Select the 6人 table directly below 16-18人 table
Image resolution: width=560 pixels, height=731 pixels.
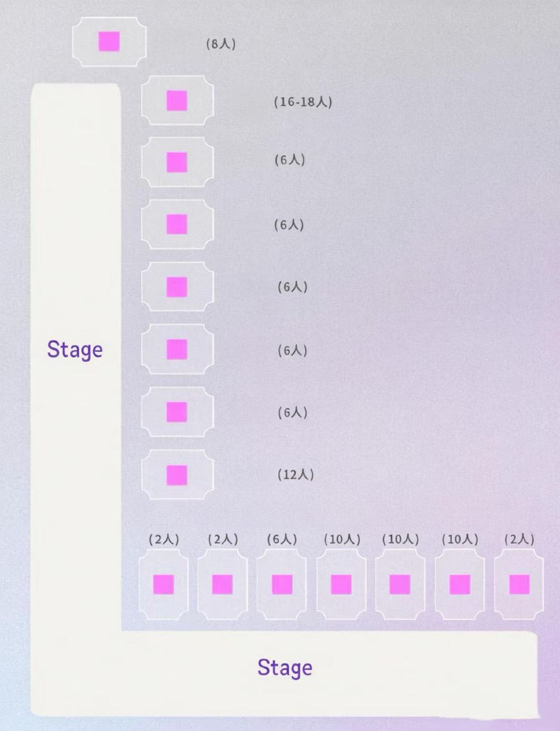pyautogui.click(x=177, y=162)
